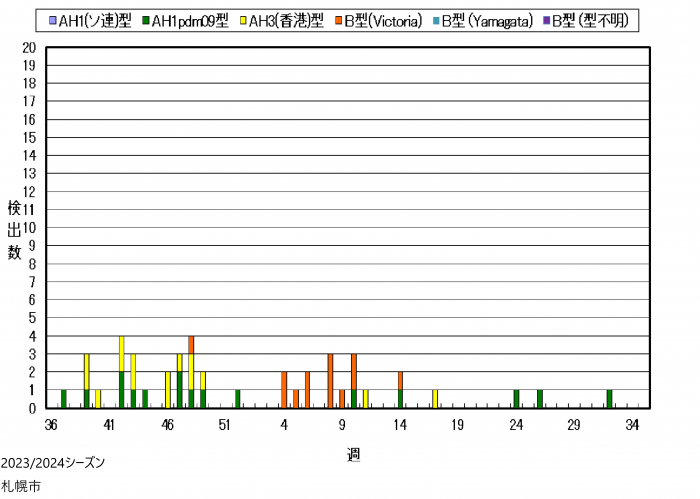The height and width of the screenshot is (499, 700).
Task: Click the 2023/2024シーズン caption text
Action: click(x=52, y=463)
